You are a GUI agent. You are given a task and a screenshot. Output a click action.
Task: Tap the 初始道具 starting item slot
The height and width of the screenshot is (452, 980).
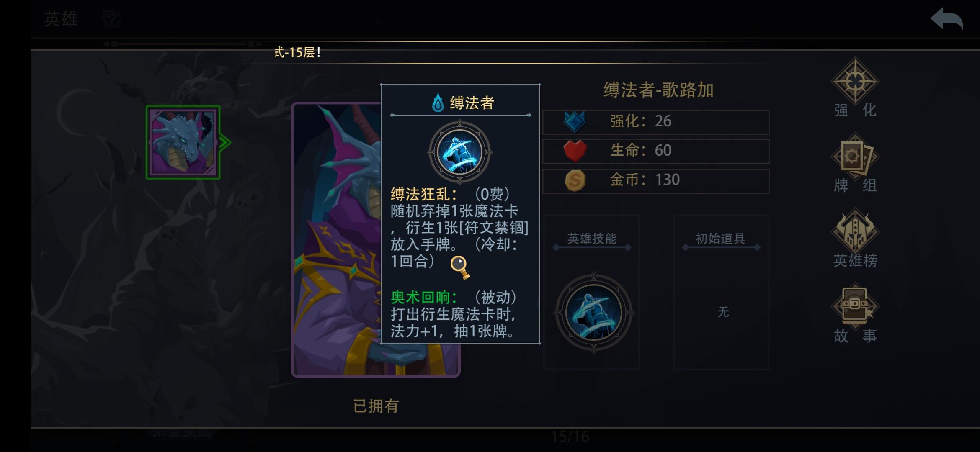click(x=721, y=292)
